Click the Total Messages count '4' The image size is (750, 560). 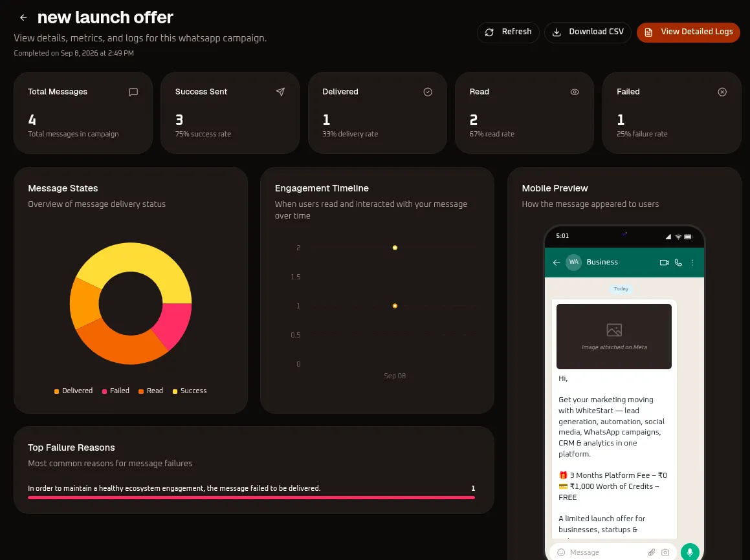(x=32, y=120)
